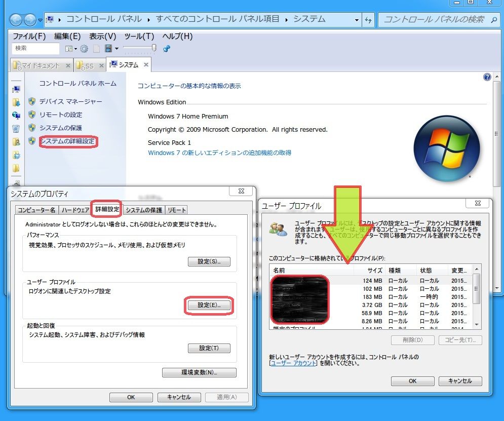Click キャンセル in システムのプロパティ dialog

179,397
